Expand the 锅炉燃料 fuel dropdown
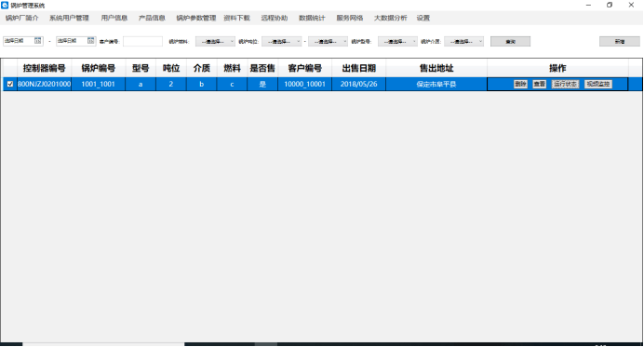Image resolution: width=644 pixels, height=347 pixels. click(215, 42)
